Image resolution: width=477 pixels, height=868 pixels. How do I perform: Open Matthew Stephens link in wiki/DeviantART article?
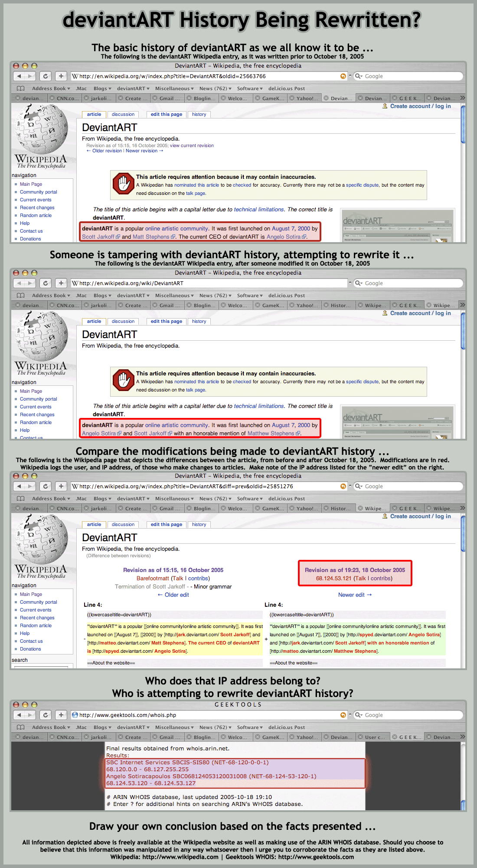pos(274,434)
